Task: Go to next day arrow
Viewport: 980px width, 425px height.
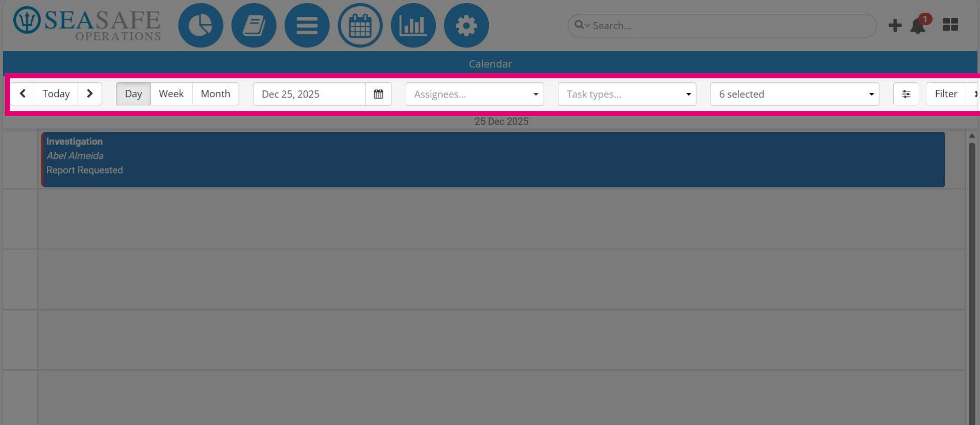Action: pyautogui.click(x=90, y=93)
